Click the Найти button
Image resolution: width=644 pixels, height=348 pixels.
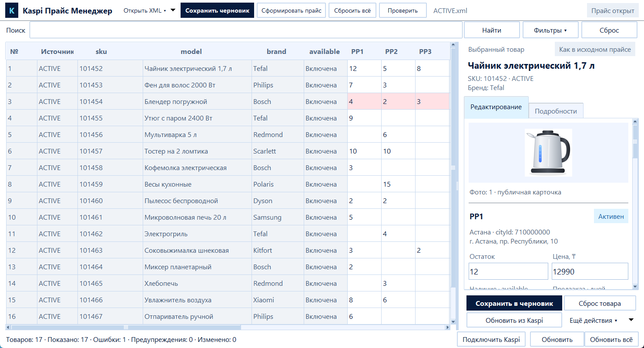point(492,30)
